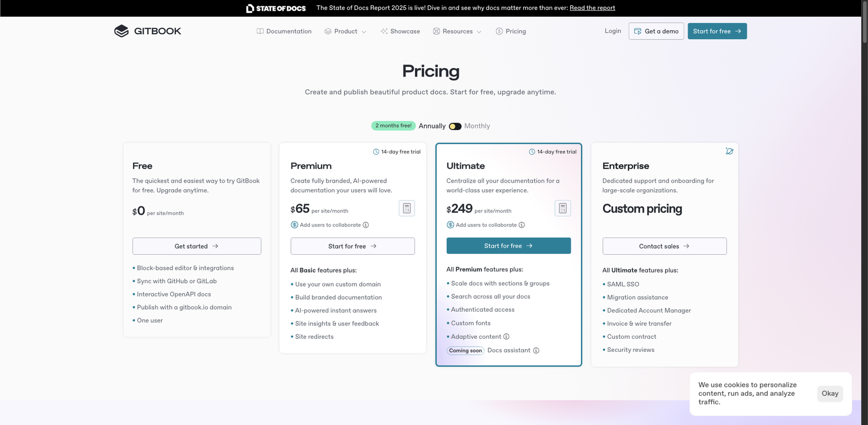This screenshot has height=425, width=868.
Task: Select Annually billing label
Action: point(432,126)
